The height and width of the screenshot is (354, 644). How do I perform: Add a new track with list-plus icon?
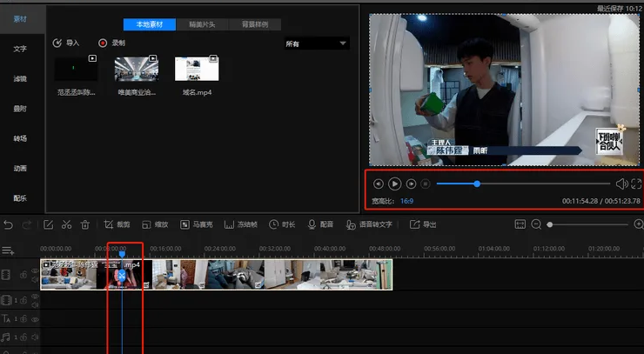(8, 250)
